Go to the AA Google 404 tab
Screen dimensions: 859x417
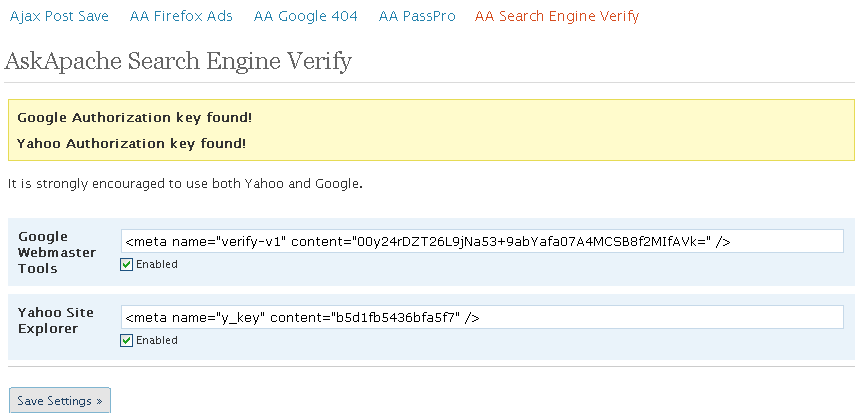[x=305, y=16]
